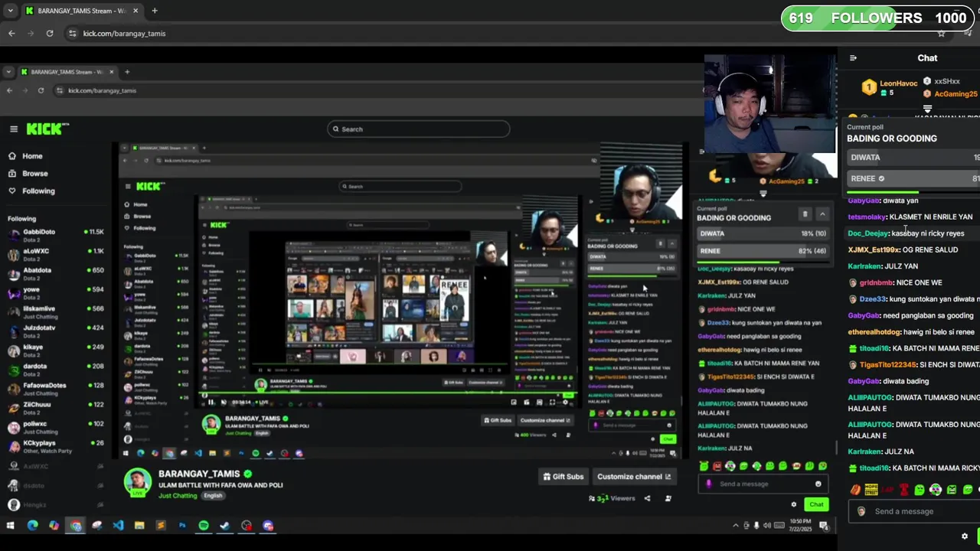
Task: Click the large green KICK logo
Action: pos(47,129)
